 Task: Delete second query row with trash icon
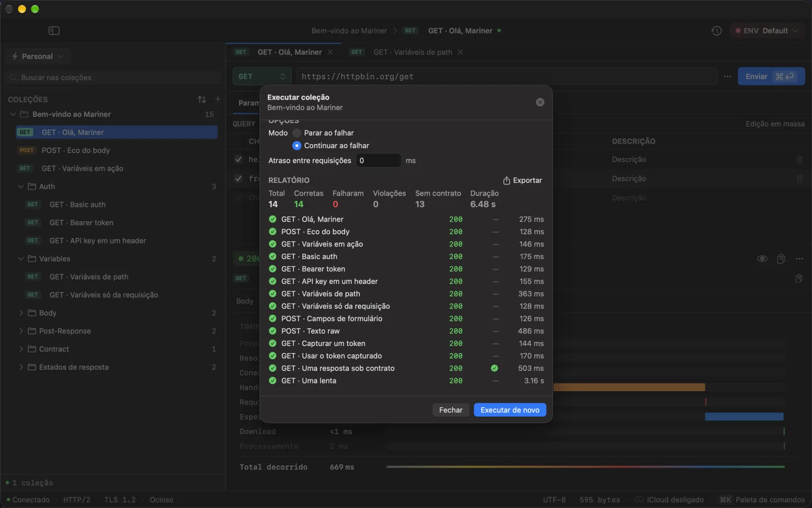point(799,179)
